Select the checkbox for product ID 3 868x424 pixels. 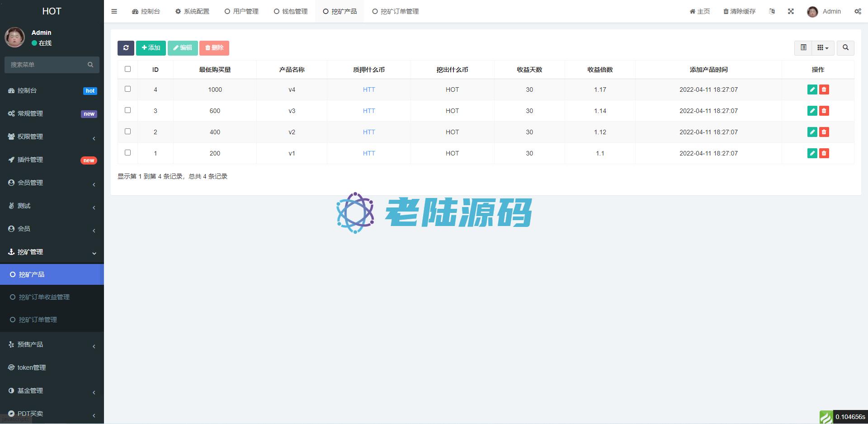click(127, 110)
